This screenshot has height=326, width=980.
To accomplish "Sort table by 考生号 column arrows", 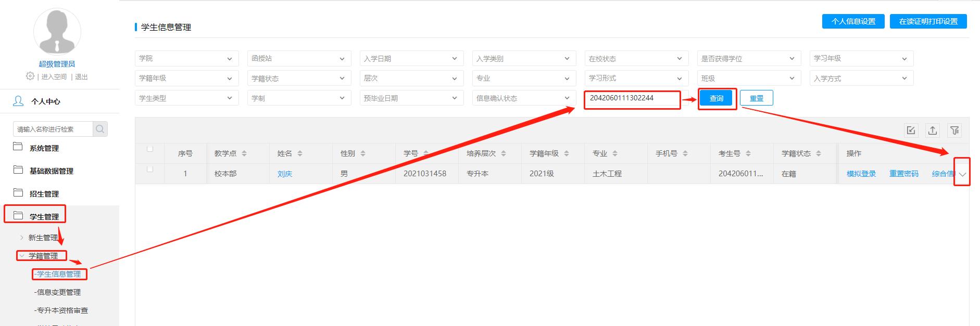I will click(748, 153).
